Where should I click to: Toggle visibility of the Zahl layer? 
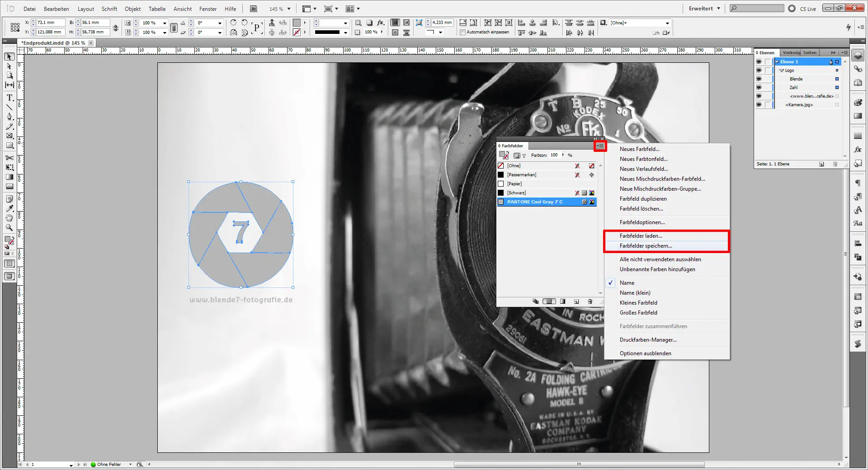click(x=759, y=87)
